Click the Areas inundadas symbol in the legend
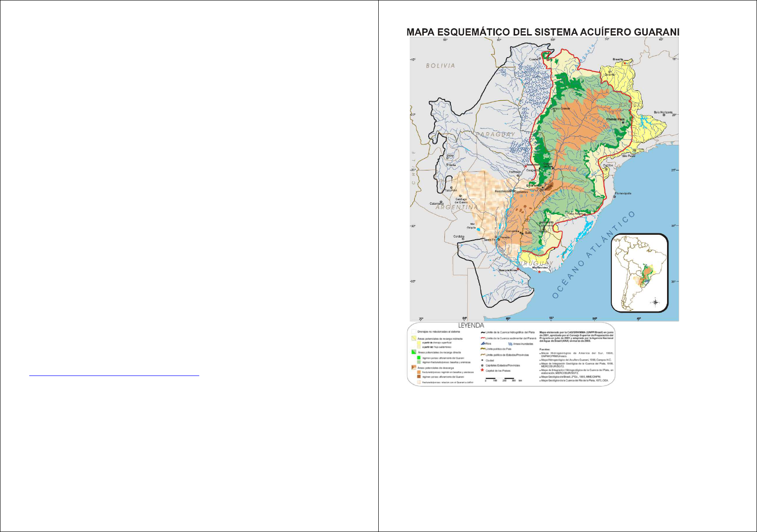The width and height of the screenshot is (757, 532). click(x=510, y=344)
